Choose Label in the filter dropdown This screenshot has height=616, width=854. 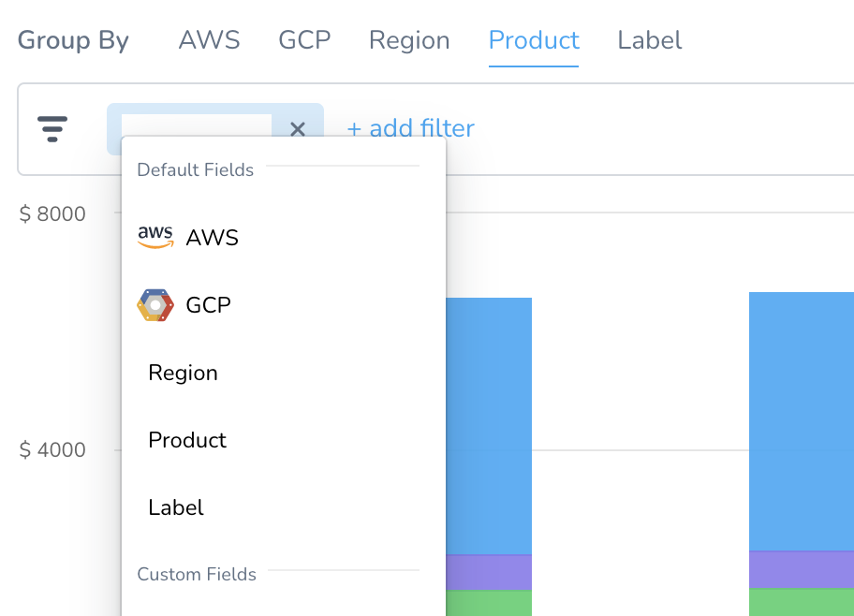pos(283,507)
